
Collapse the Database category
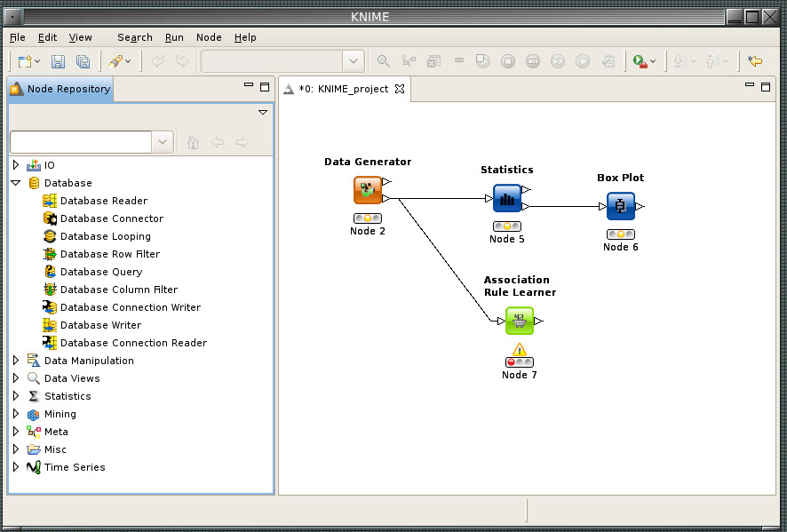(x=16, y=183)
